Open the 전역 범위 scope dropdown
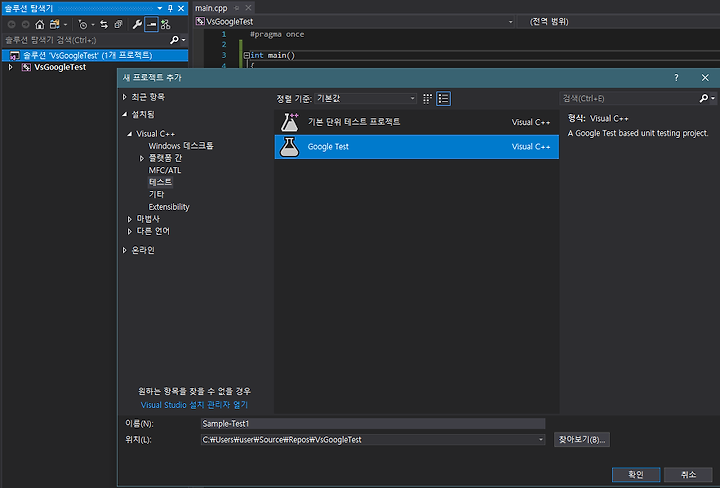 click(x=619, y=22)
